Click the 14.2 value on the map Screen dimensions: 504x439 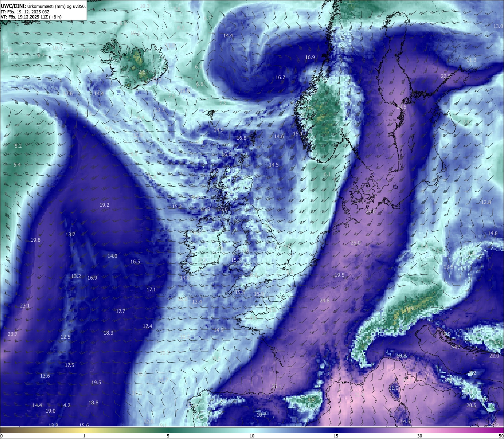[x=65, y=405]
